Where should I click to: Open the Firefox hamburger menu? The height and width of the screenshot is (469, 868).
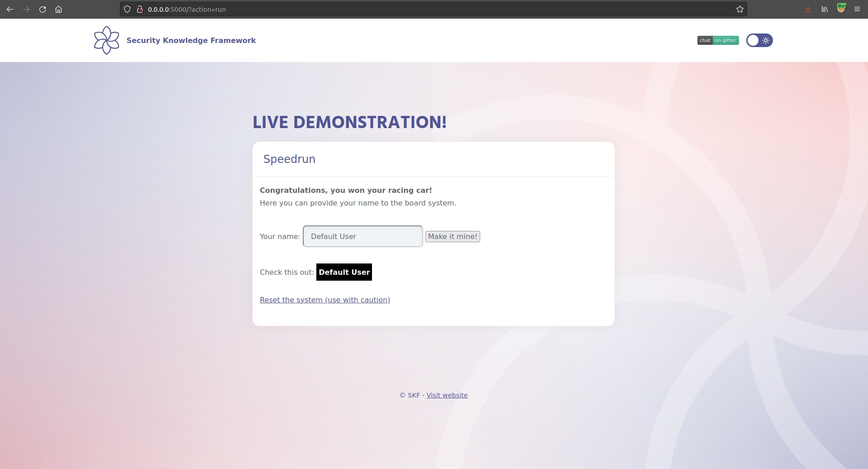857,9
